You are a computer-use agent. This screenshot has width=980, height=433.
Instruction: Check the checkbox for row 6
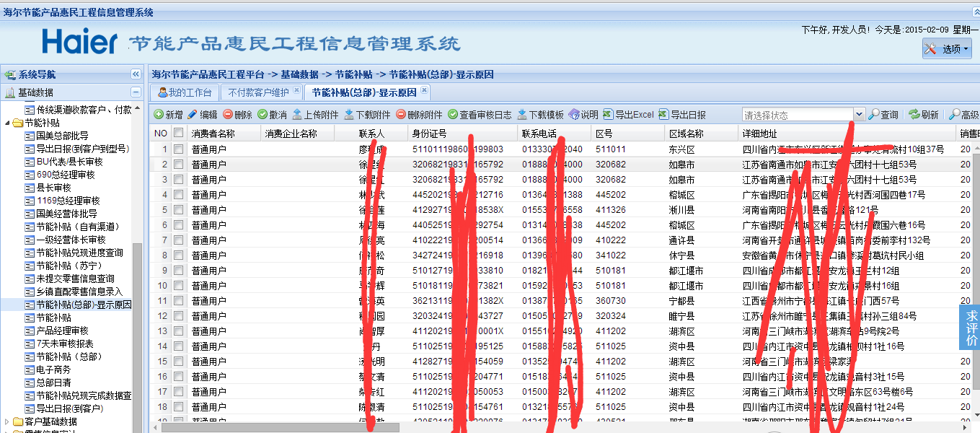(178, 225)
